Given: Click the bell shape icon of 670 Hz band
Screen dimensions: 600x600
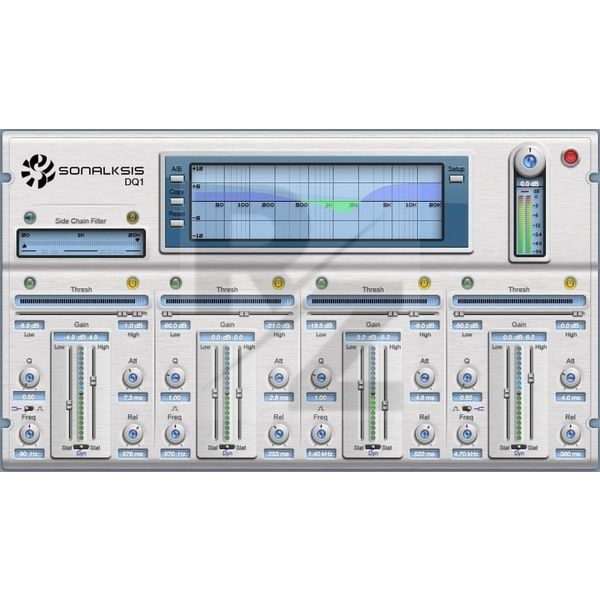Looking at the screenshot, I should coord(175,408).
